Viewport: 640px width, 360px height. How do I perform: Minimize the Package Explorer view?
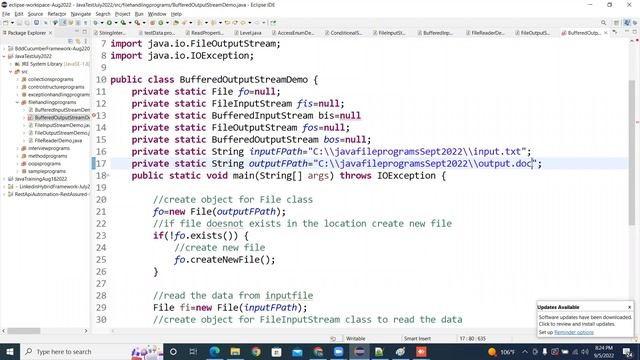tap(77, 32)
